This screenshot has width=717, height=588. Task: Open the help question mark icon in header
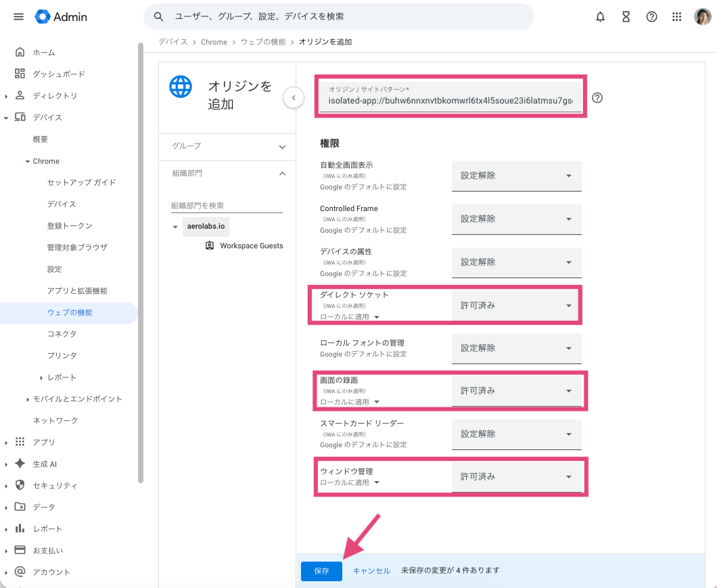click(x=651, y=17)
